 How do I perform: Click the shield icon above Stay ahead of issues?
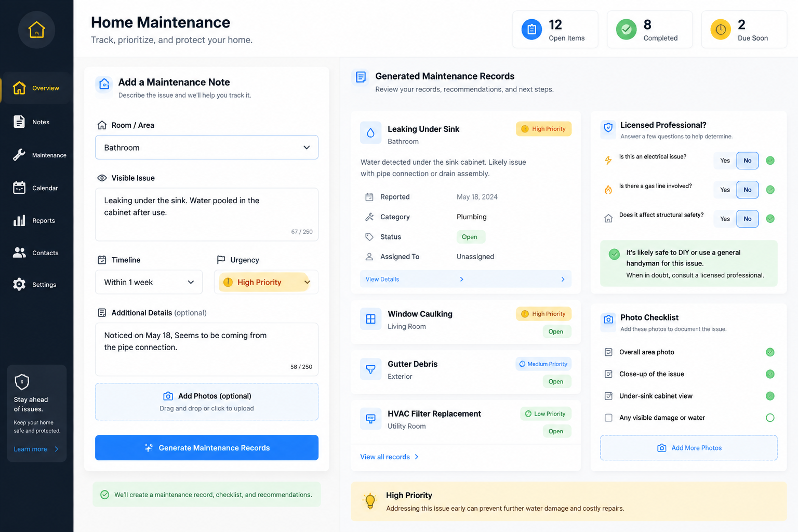pyautogui.click(x=22, y=382)
